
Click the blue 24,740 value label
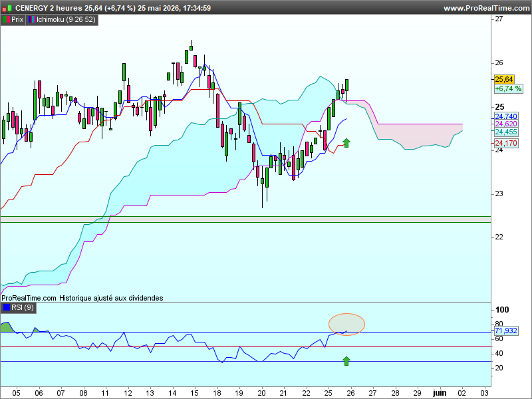coord(506,116)
